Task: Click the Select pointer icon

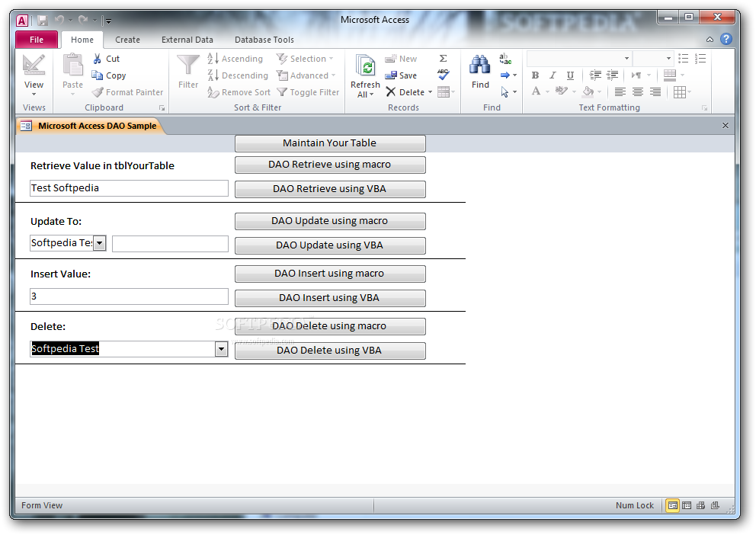Action: point(505,91)
